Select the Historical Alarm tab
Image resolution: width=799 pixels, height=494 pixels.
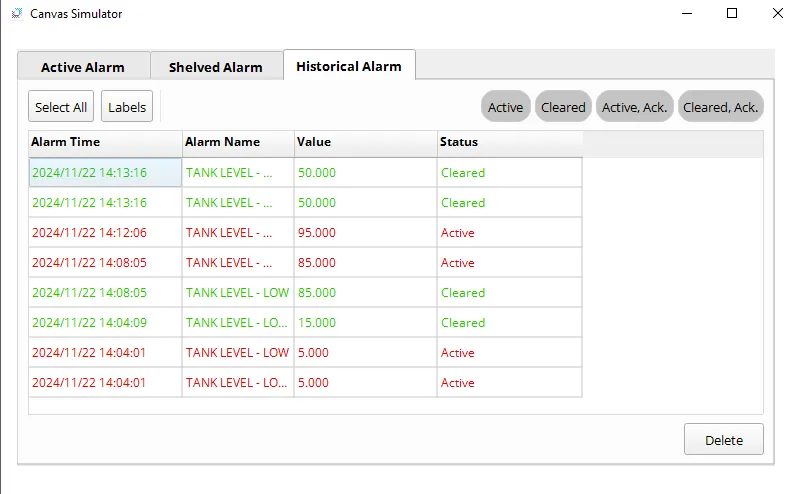pos(349,66)
